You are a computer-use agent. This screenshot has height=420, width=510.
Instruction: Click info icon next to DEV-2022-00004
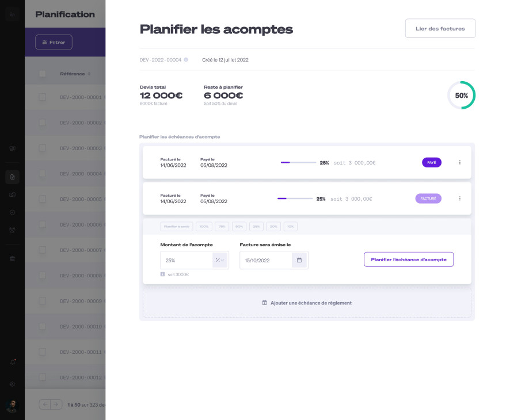[186, 60]
